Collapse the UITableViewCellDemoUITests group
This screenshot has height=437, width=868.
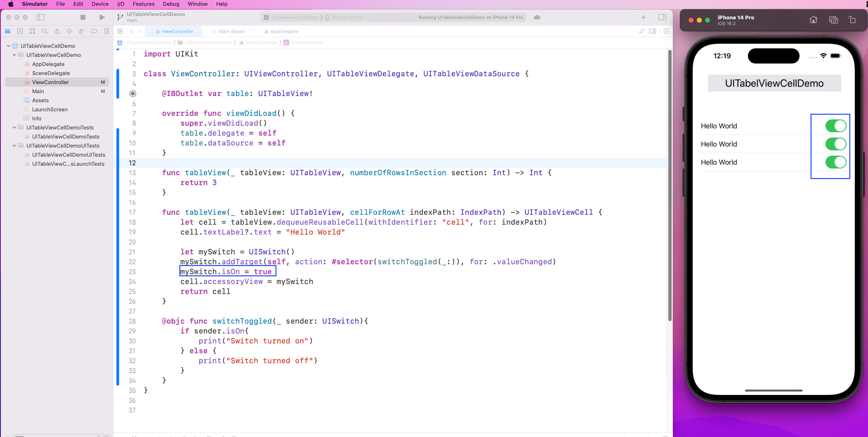14,146
